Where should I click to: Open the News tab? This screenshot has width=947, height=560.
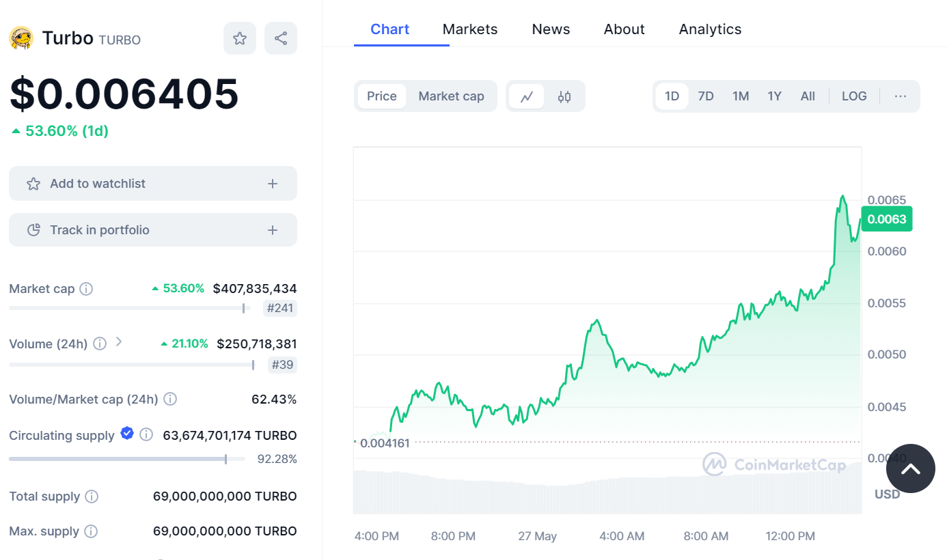tap(551, 29)
